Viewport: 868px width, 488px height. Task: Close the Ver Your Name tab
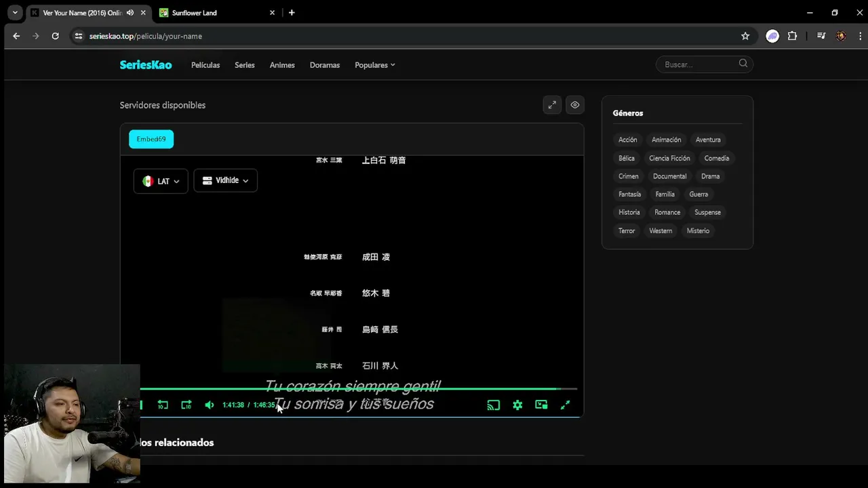(143, 13)
